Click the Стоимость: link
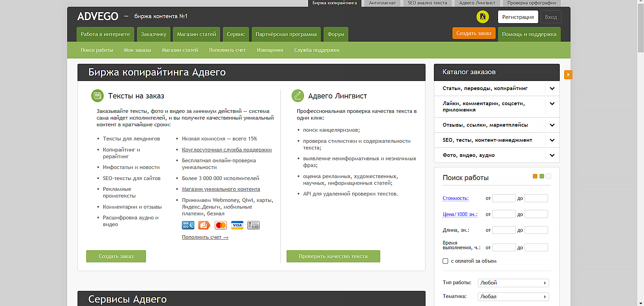The height and width of the screenshot is (306, 644). (x=456, y=198)
